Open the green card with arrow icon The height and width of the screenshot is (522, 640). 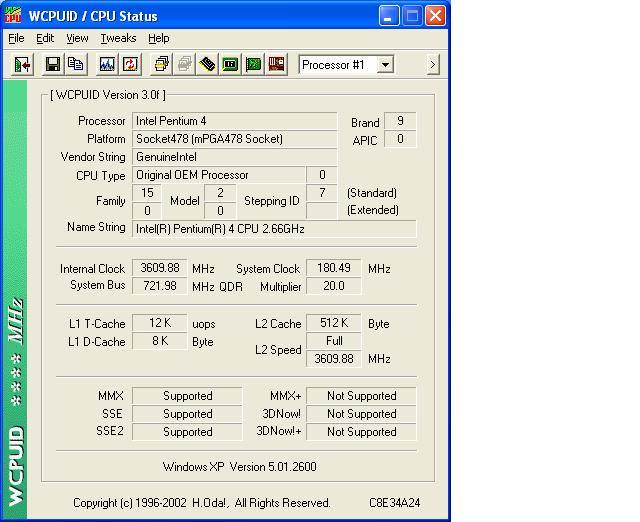(253, 64)
